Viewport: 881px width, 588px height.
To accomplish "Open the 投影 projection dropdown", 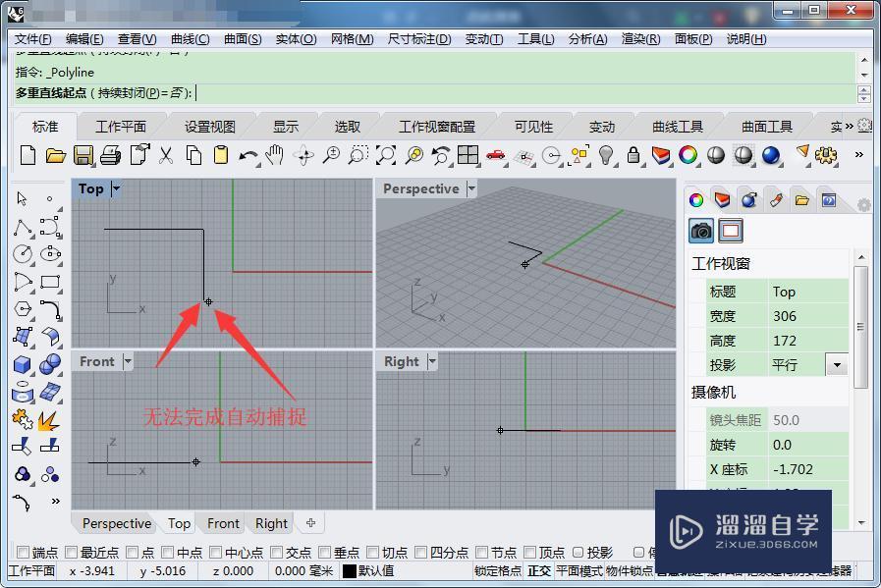I will [837, 365].
